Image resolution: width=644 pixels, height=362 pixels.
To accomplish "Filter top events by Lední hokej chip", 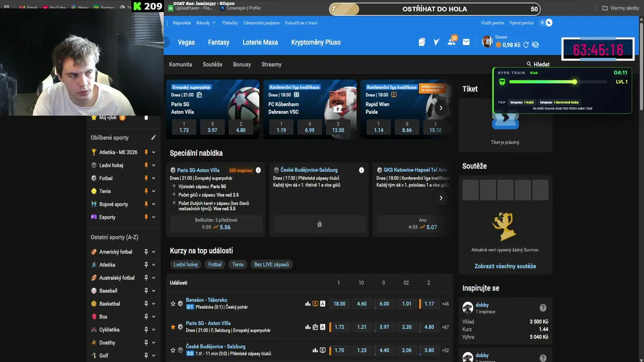I will (186, 264).
